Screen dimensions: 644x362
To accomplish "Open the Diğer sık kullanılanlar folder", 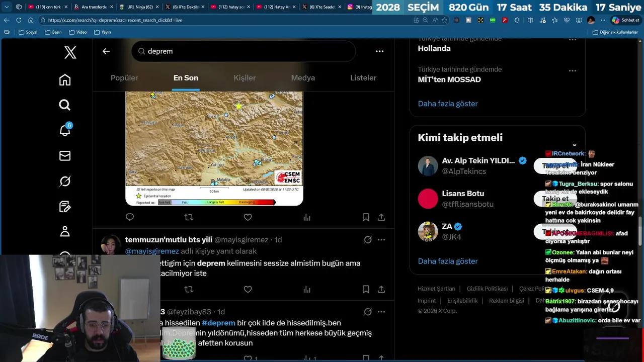I will click(615, 32).
